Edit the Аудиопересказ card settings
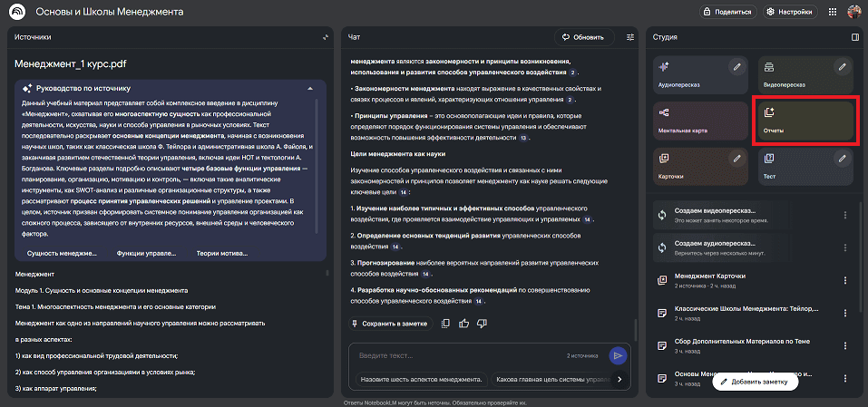The height and width of the screenshot is (407, 868). tap(736, 67)
